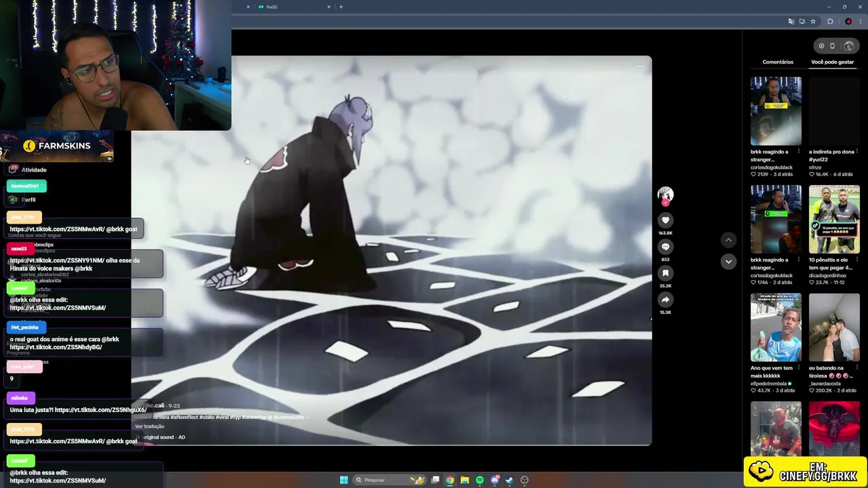Open cortesdogokublack author link with 2139 likes
Viewport: 868px width, 488px height.
772,167
